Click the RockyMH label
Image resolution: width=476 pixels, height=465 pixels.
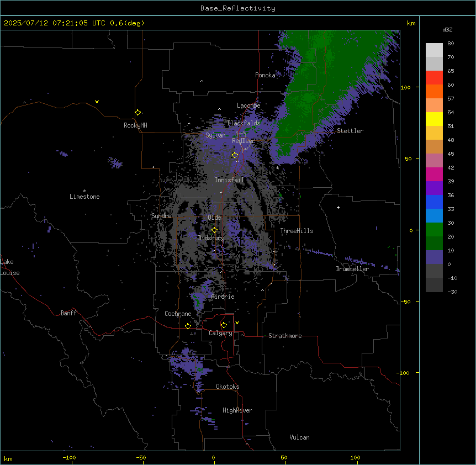click(135, 125)
